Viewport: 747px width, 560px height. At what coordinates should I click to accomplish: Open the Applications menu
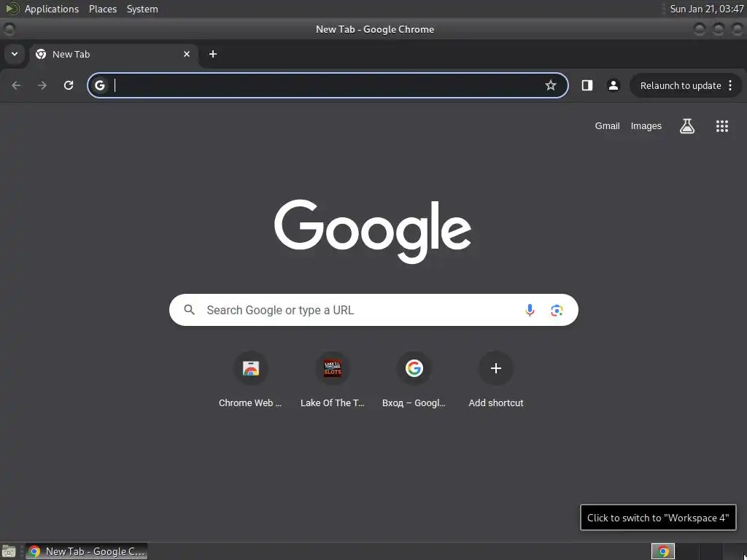click(52, 9)
